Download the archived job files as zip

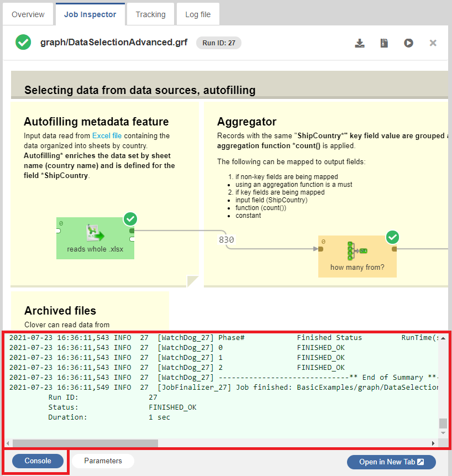point(384,43)
